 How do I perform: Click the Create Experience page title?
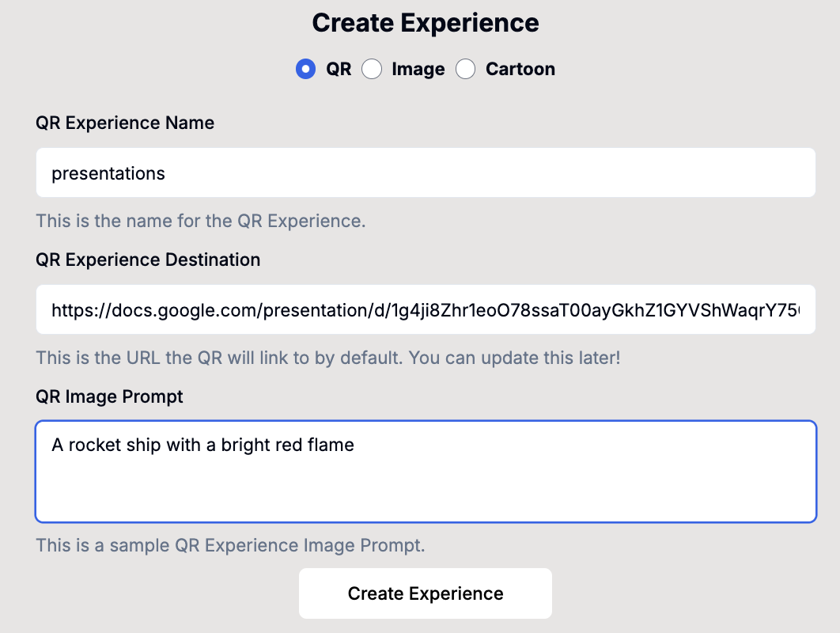click(426, 23)
